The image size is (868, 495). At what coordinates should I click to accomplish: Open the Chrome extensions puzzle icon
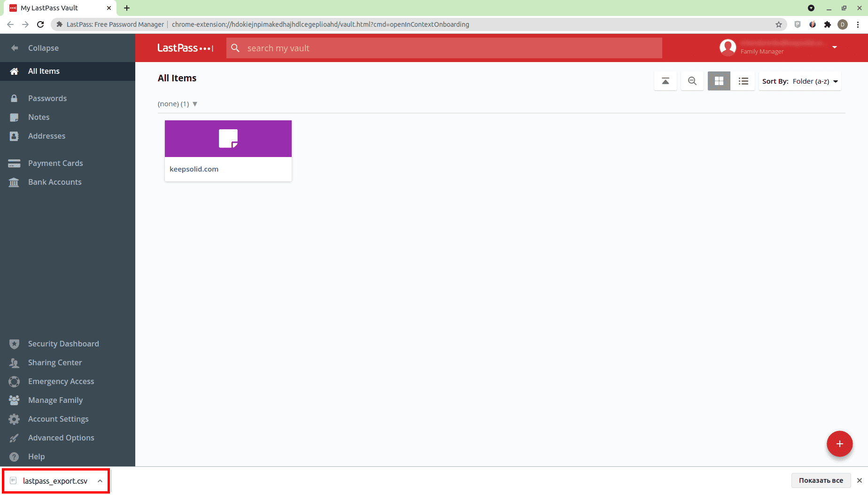tap(828, 24)
